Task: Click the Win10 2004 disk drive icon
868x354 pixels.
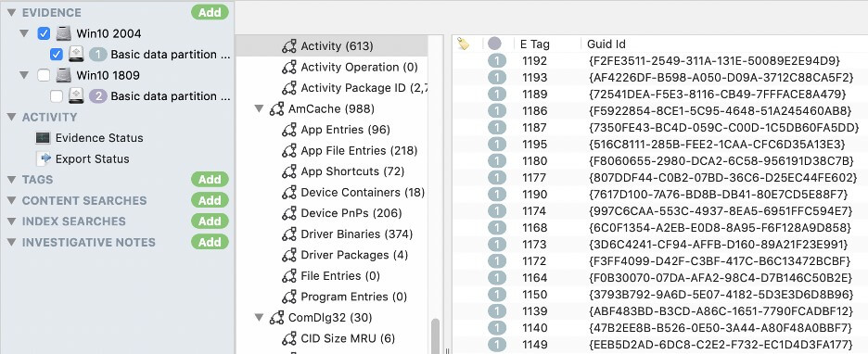Action: point(64,33)
